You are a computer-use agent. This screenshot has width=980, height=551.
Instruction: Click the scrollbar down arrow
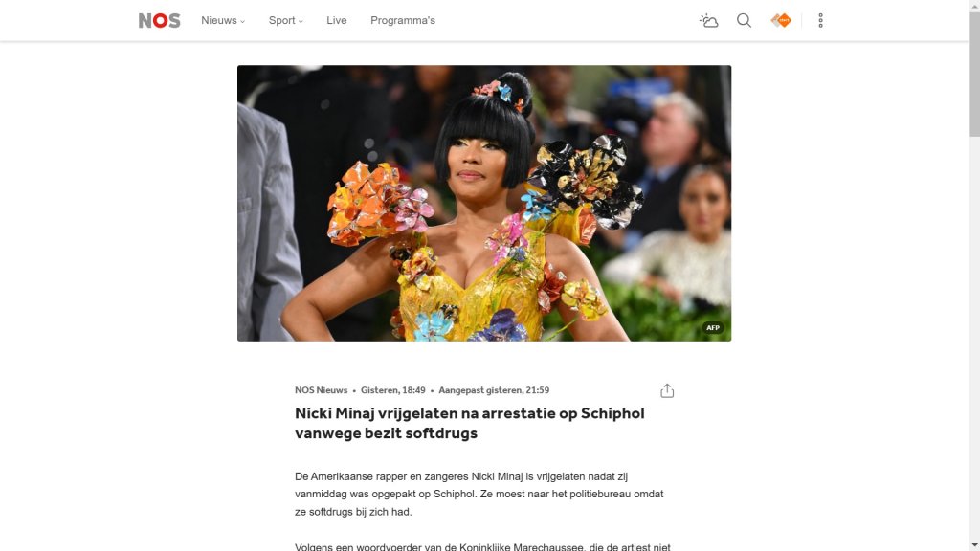pos(974,545)
